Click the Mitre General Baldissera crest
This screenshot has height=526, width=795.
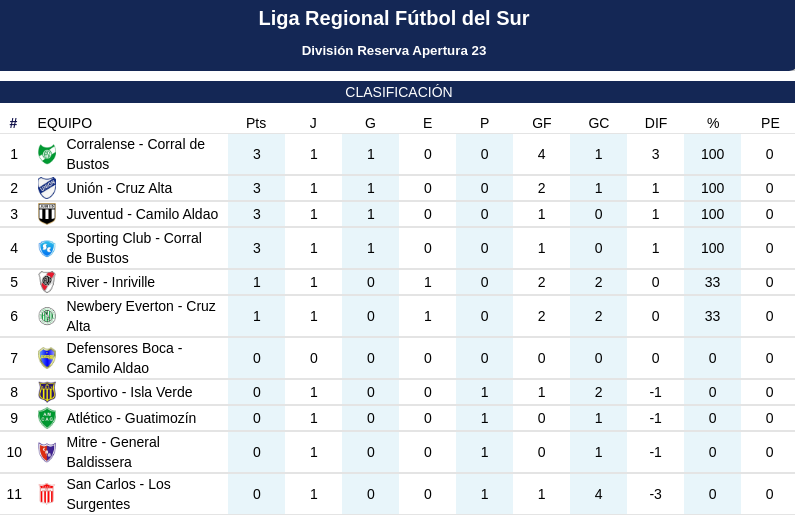[x=47, y=452]
